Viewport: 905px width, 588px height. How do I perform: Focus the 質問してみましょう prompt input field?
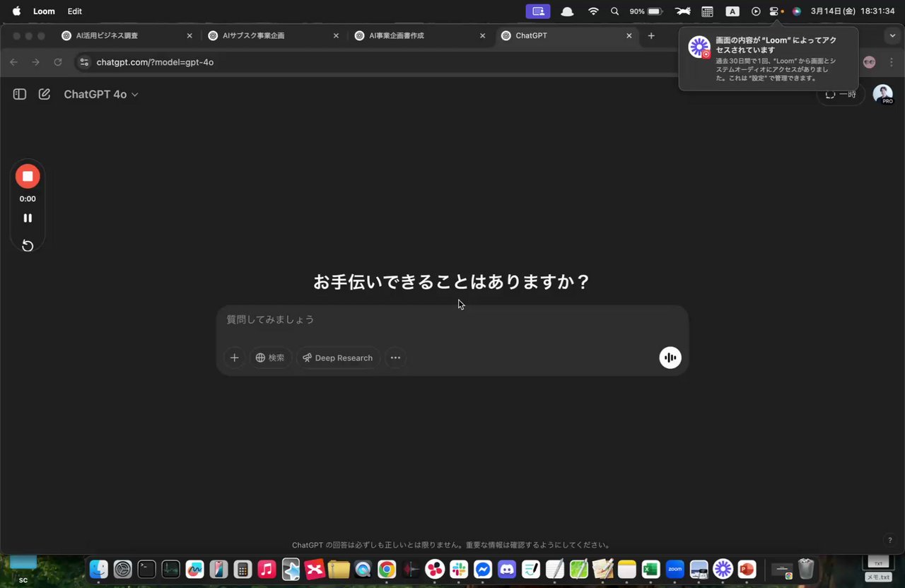[x=452, y=320]
